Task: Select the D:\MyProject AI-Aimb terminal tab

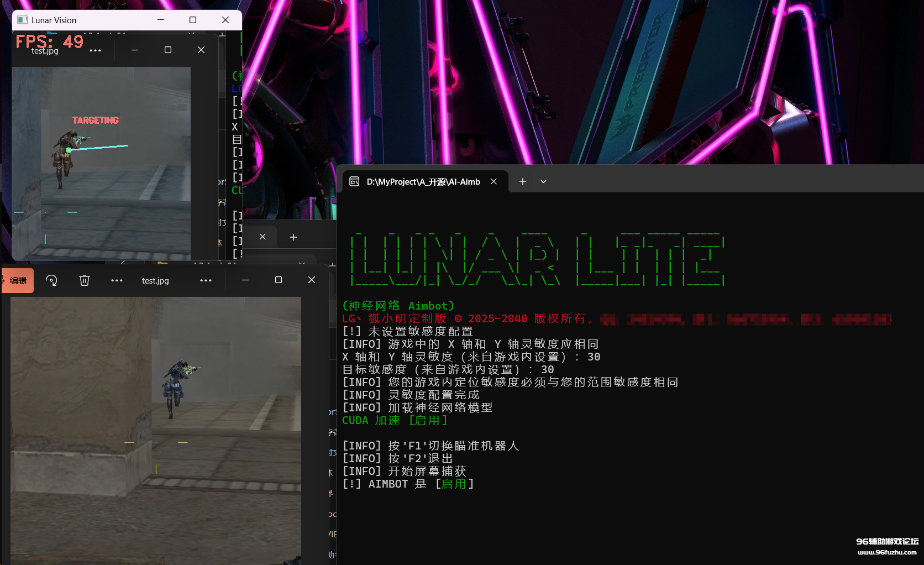Action: point(423,181)
